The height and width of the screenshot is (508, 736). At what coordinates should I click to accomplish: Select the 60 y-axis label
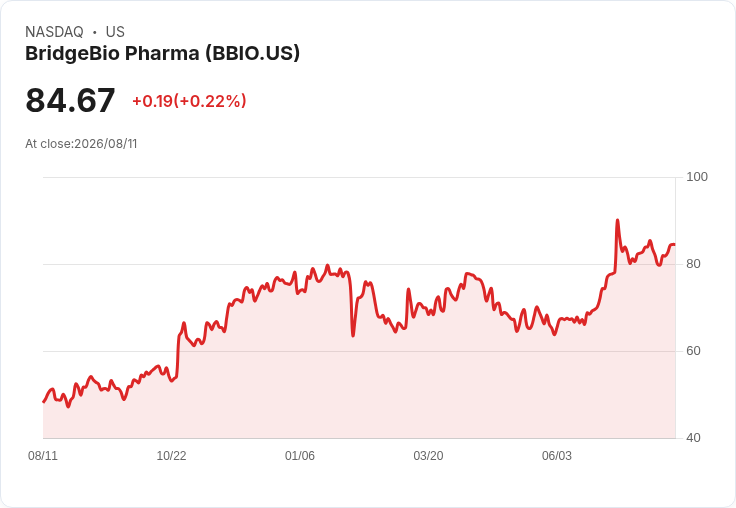tap(693, 351)
